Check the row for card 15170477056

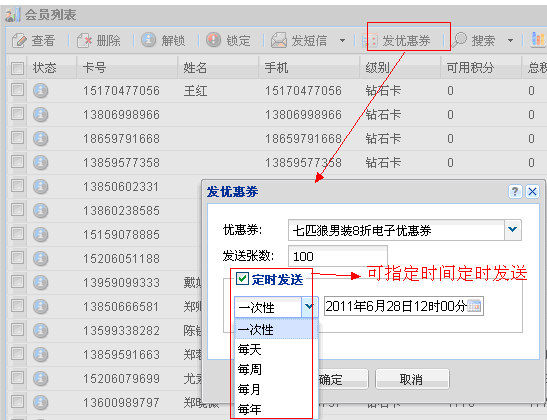pyautogui.click(x=17, y=90)
